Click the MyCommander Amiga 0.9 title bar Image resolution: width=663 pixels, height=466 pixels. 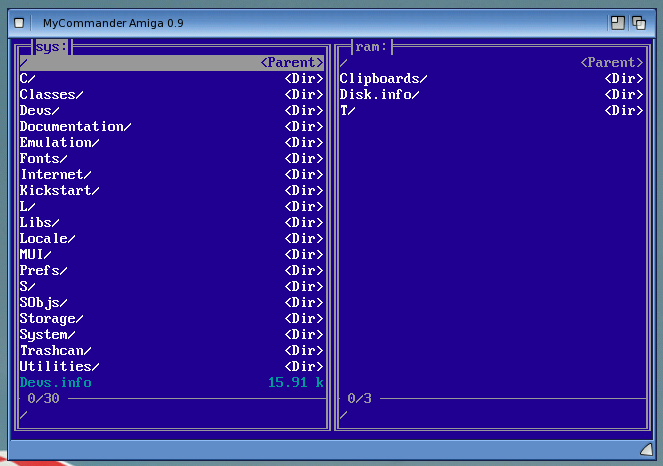point(300,22)
